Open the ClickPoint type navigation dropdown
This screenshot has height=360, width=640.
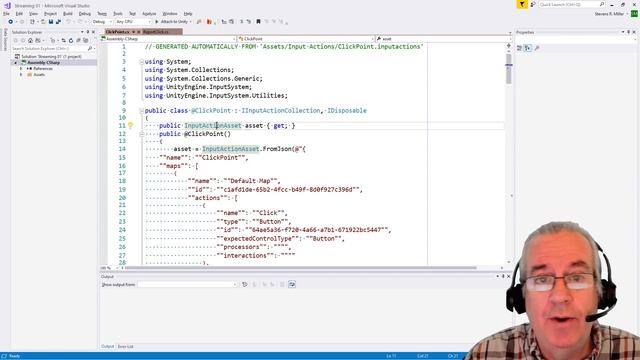pyautogui.click(x=306, y=39)
